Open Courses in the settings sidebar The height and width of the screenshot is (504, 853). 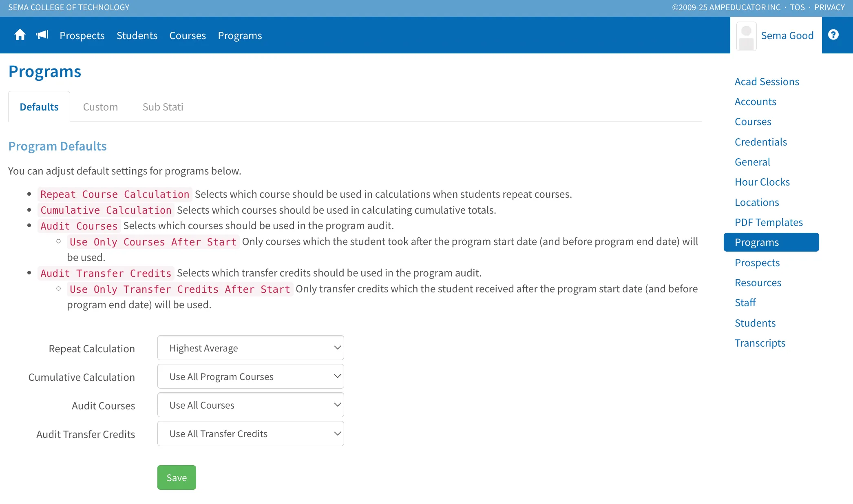point(753,122)
